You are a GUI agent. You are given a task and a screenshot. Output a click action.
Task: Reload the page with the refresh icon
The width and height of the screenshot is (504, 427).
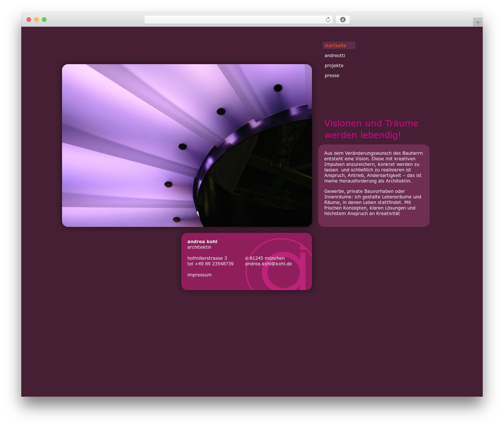tap(328, 20)
